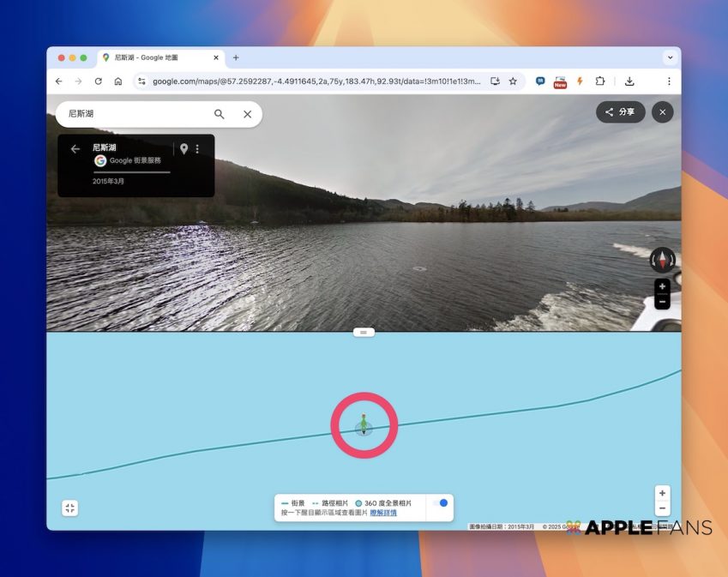Clear the 尼斯湖 search with the X icon
Screen dimensions: 728x577
[x=247, y=114]
